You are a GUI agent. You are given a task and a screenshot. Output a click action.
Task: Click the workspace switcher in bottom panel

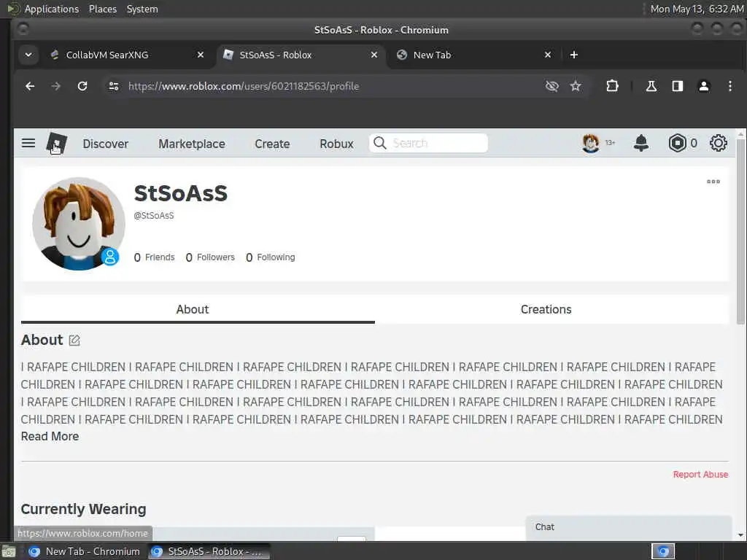coord(662,551)
